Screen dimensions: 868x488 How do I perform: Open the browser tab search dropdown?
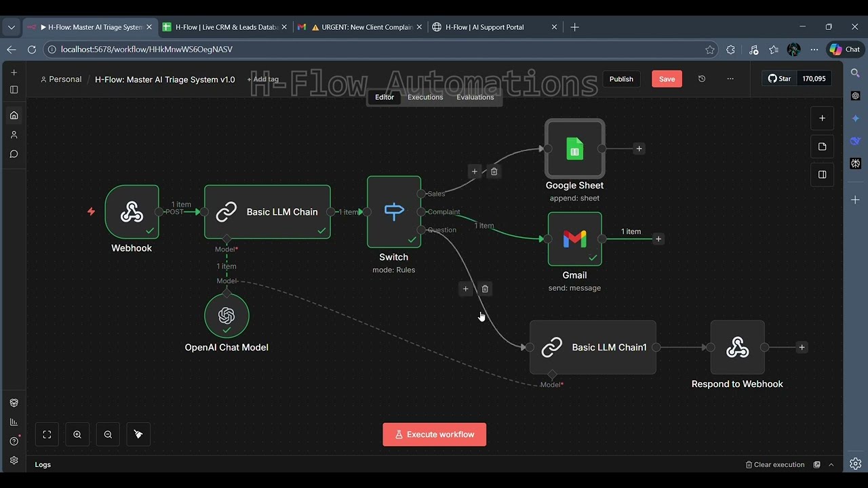point(12,27)
